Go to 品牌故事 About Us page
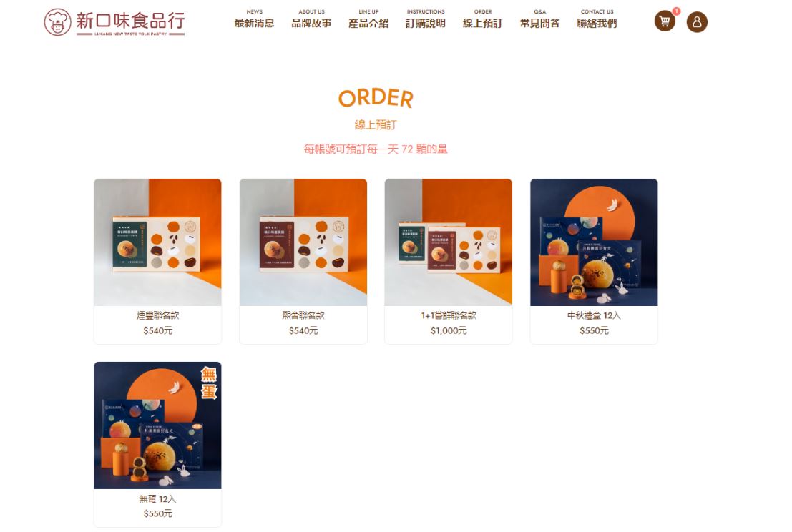792x532 pixels. [311, 19]
